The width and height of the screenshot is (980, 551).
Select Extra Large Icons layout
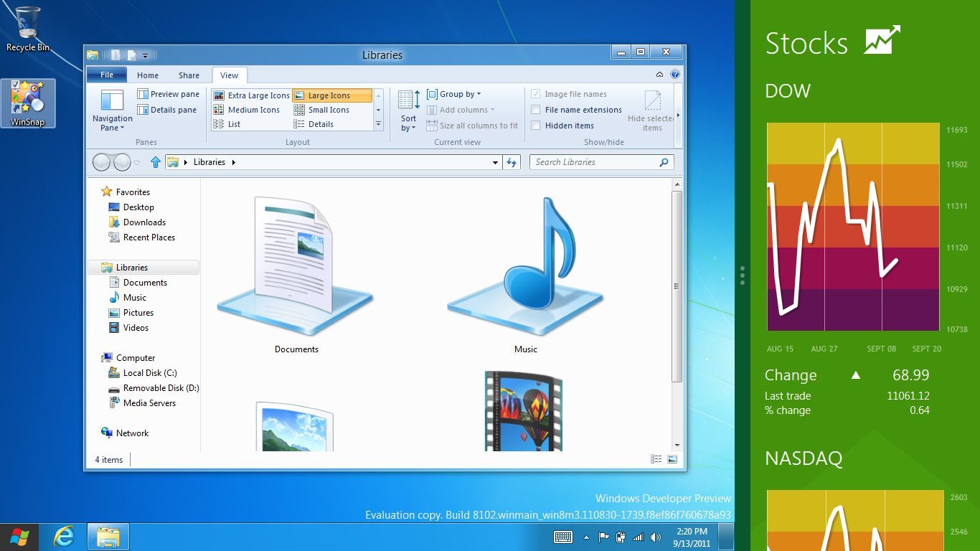click(x=251, y=95)
